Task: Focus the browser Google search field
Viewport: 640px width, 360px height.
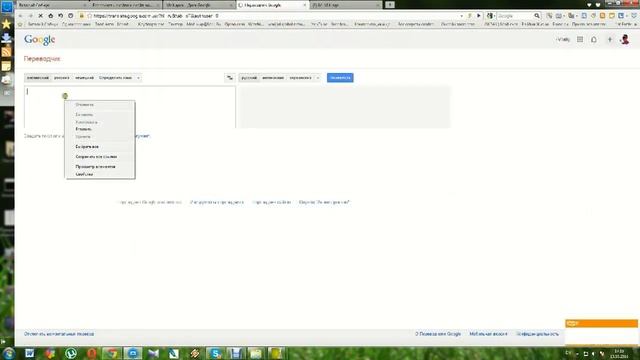Action: [514, 16]
